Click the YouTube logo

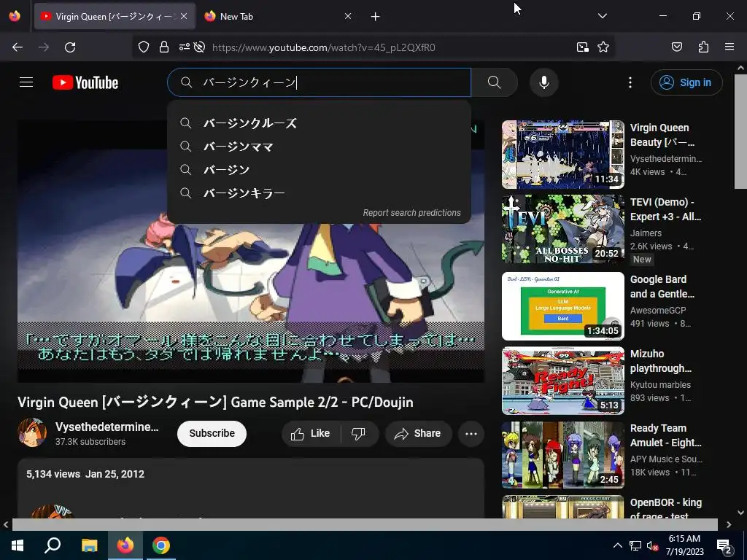click(x=85, y=82)
